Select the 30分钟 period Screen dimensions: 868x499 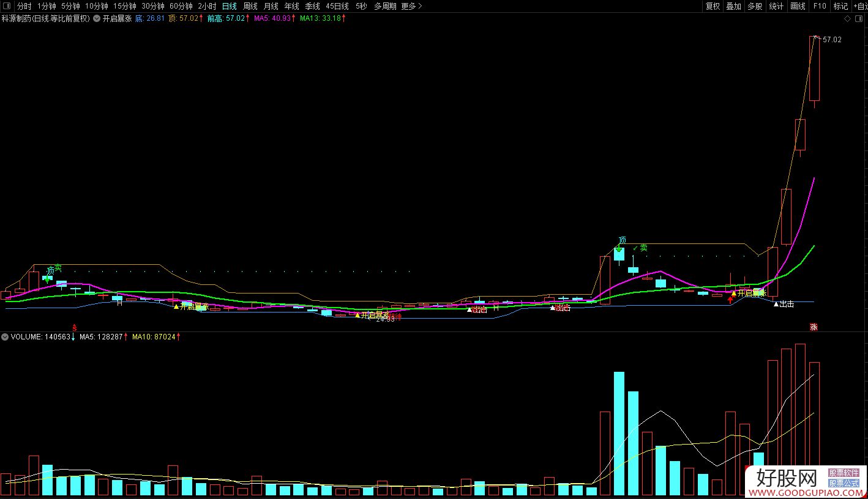pos(153,6)
